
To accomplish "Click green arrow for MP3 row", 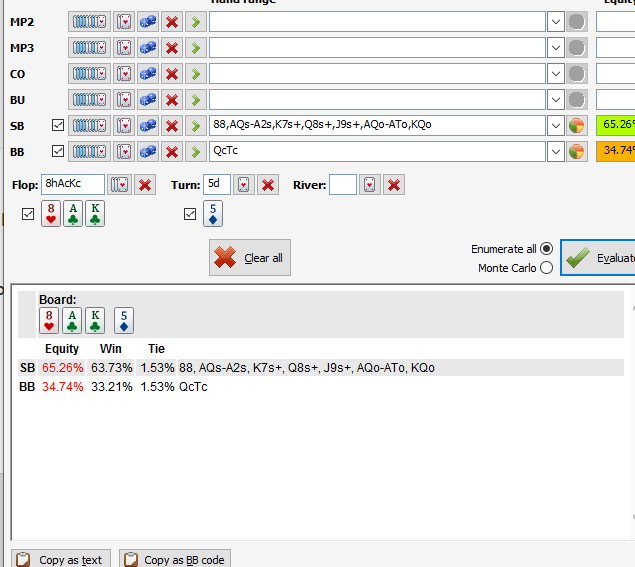I will (x=196, y=48).
